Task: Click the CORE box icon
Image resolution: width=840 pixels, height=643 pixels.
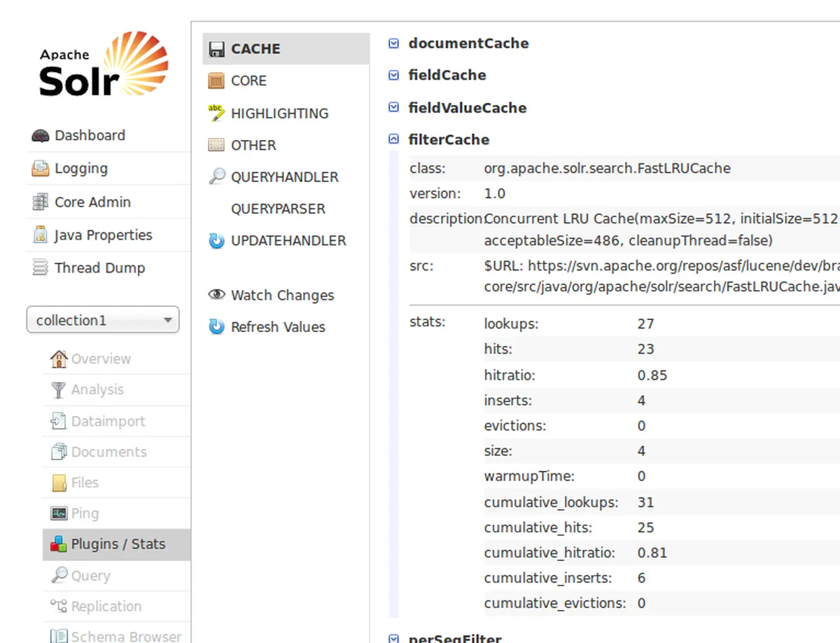Action: 217,81
